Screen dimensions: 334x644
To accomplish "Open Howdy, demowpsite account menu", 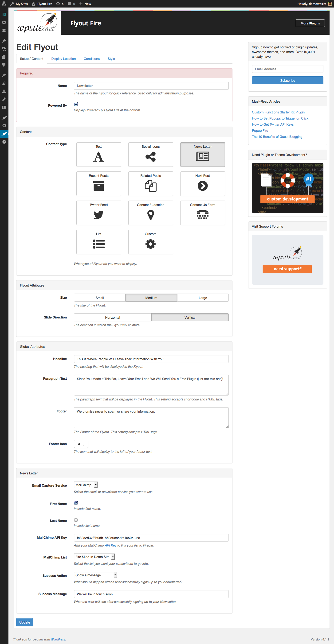I will coord(314,4).
